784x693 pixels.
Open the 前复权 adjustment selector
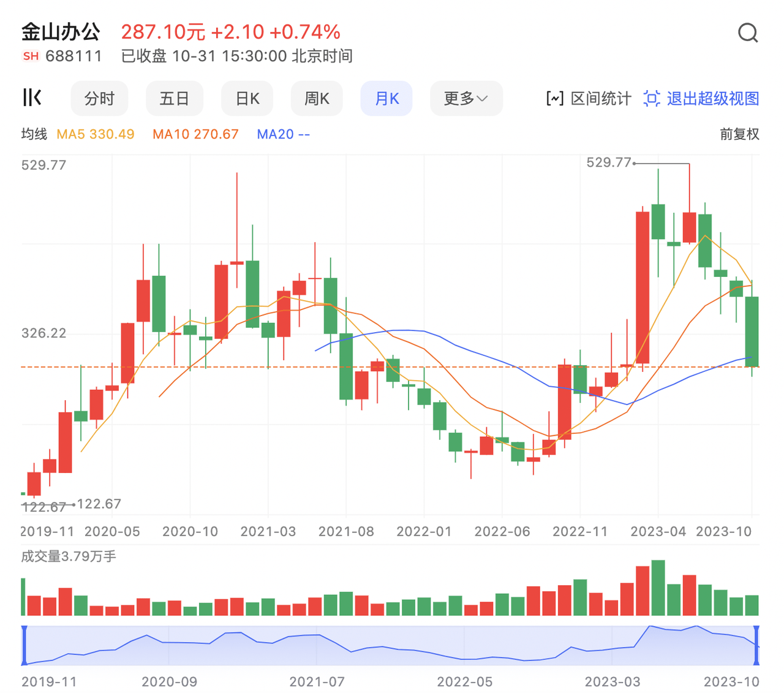tap(739, 134)
